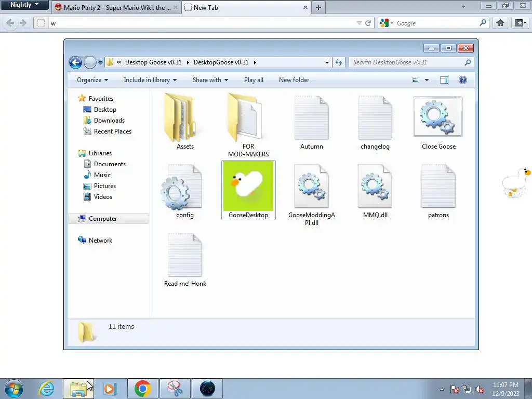Refresh the Explorer folder view
The height and width of the screenshot is (399, 532).
(x=339, y=62)
